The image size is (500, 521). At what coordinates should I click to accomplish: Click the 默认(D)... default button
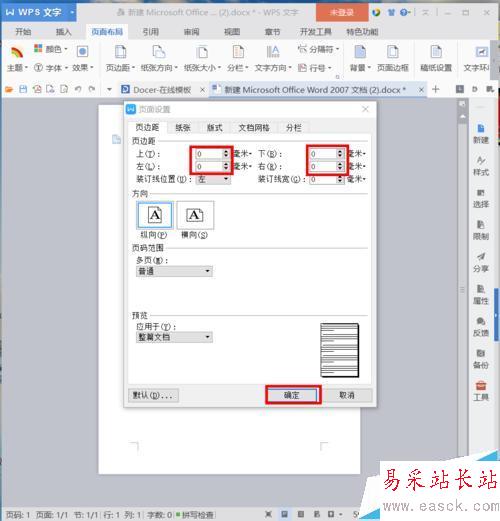point(153,395)
